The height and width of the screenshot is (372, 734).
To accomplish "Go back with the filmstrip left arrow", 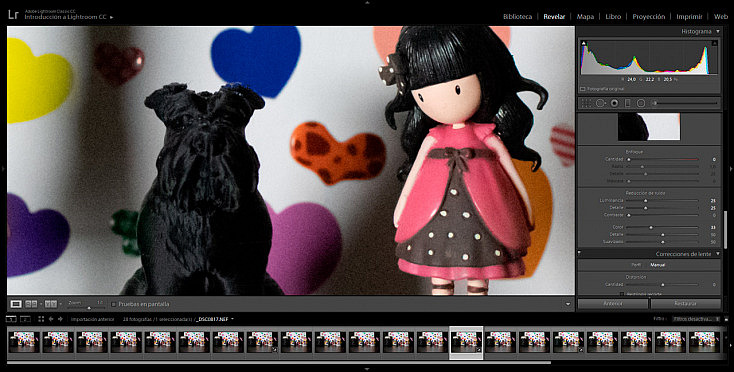I will point(51,319).
